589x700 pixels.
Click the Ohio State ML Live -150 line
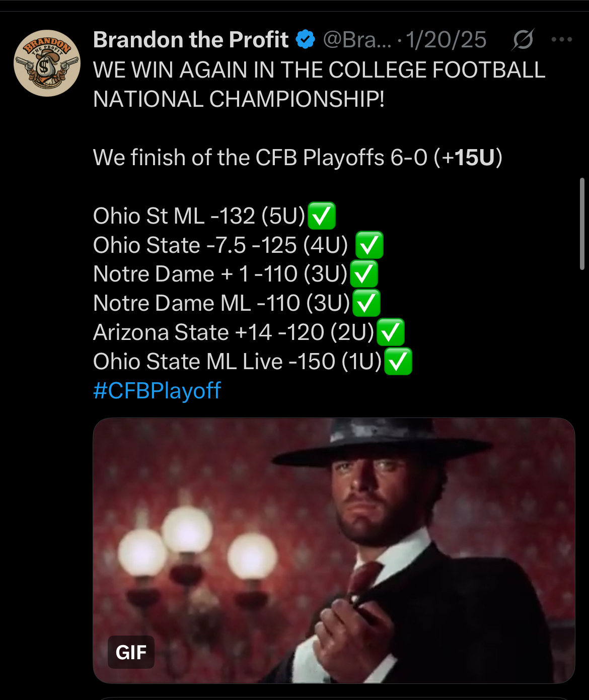pos(238,362)
